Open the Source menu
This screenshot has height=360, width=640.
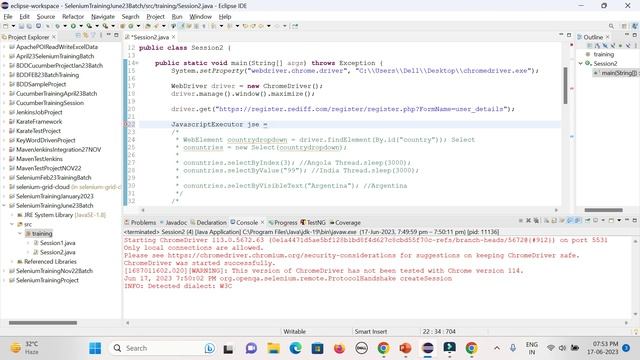point(45,16)
